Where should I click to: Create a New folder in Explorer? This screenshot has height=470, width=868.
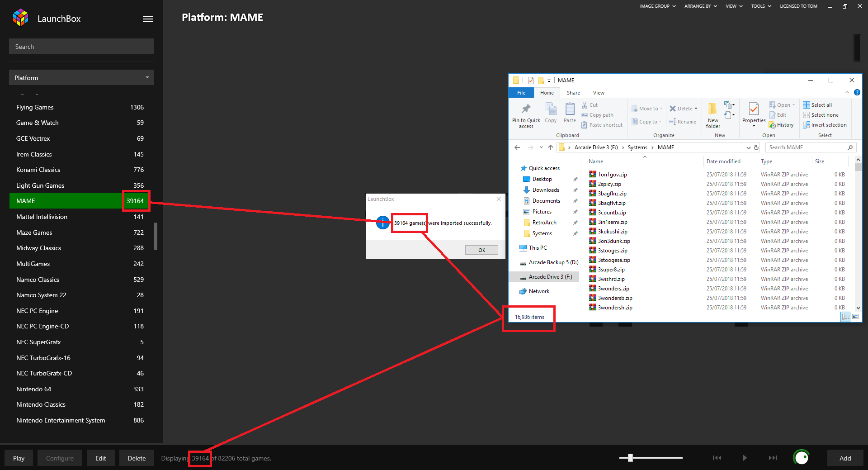coord(713,116)
